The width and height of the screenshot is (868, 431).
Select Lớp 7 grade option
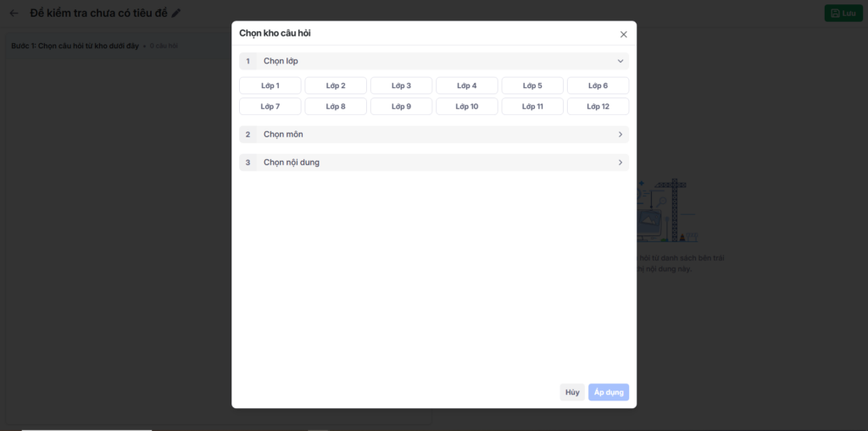(270, 107)
